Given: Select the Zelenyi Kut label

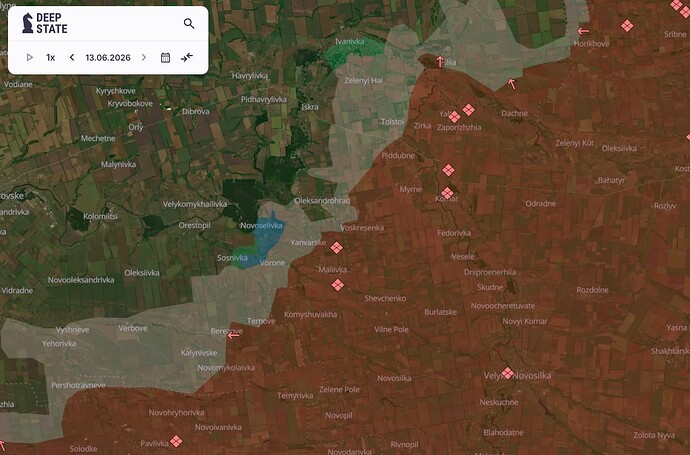Looking at the screenshot, I should coord(574,143).
